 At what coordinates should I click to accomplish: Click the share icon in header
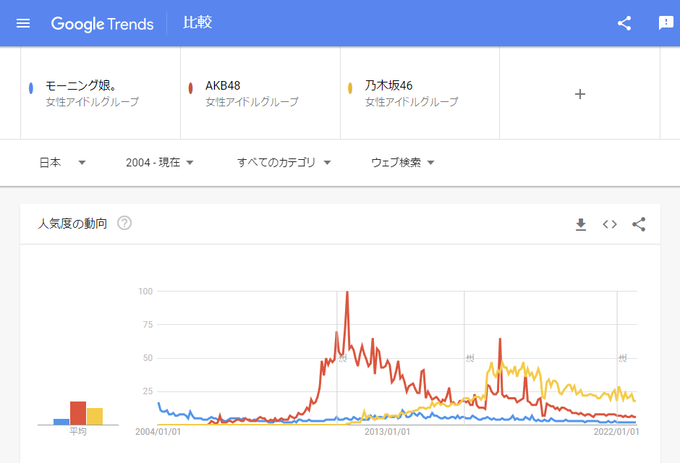pos(624,23)
